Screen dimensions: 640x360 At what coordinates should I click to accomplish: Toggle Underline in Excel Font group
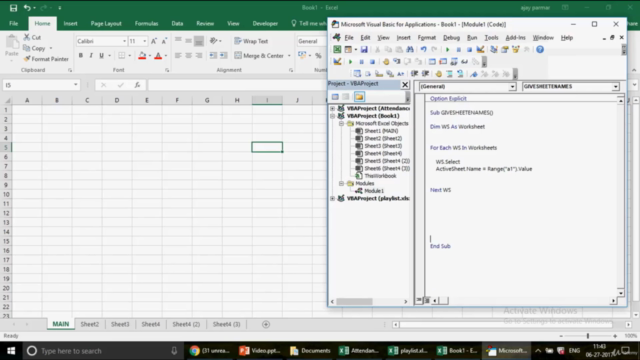101,56
